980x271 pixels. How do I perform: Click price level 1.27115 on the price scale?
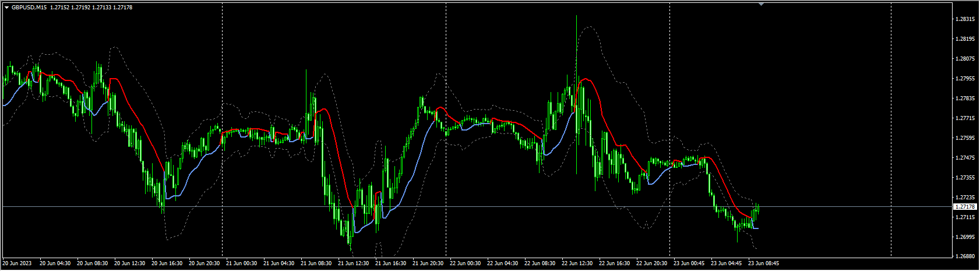pyautogui.click(x=965, y=217)
